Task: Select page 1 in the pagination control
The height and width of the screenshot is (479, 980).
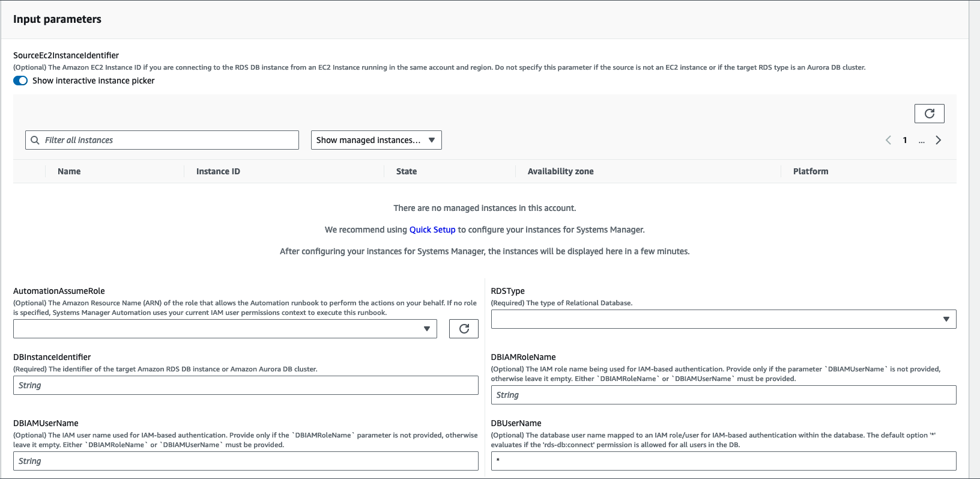Action: pyautogui.click(x=905, y=139)
